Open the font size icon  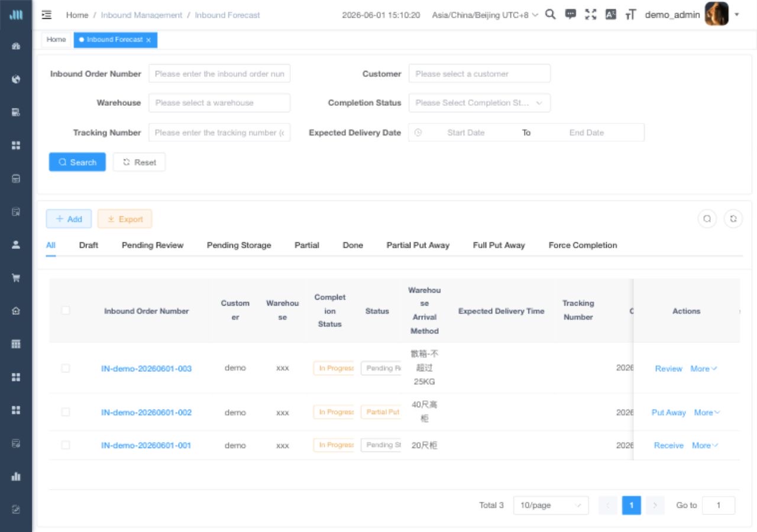click(x=630, y=15)
